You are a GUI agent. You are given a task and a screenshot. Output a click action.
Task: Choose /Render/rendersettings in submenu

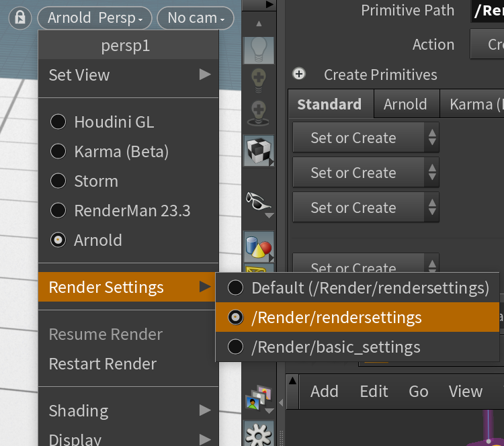pos(358,317)
